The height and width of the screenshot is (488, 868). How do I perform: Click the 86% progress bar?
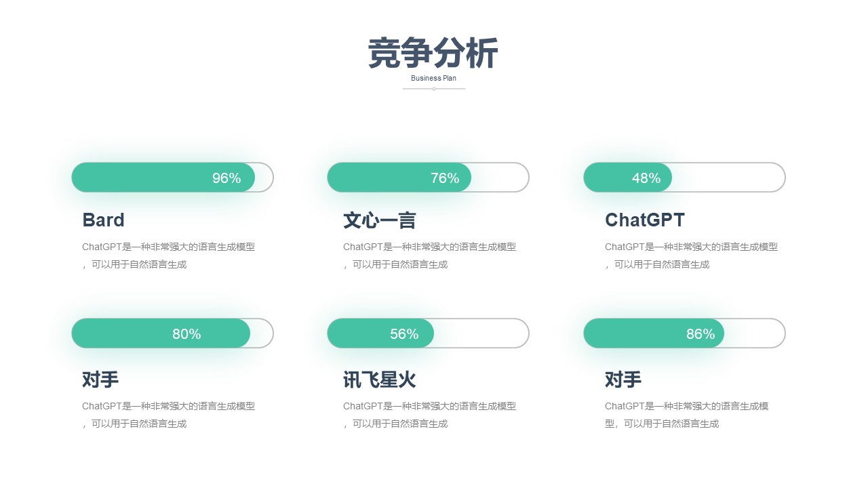684,333
